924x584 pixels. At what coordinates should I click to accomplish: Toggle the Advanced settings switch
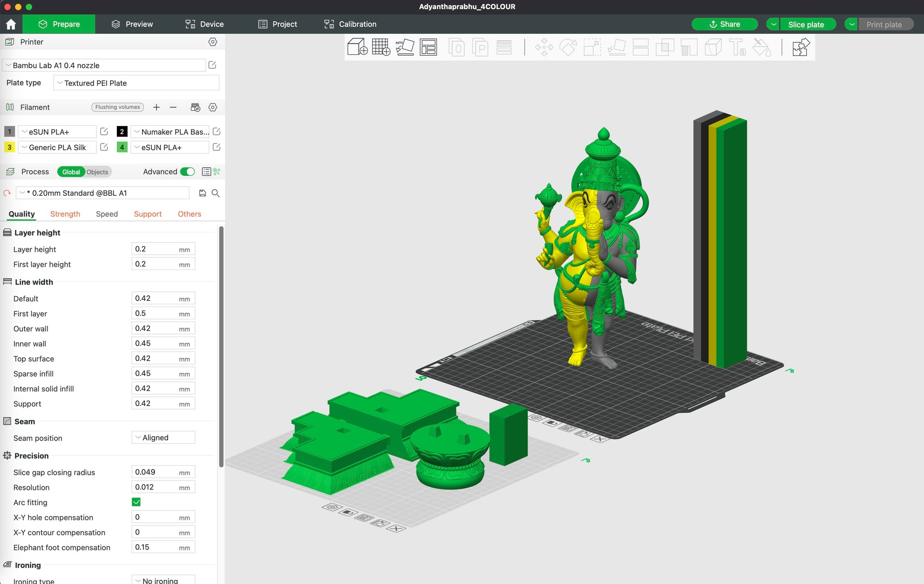[188, 172]
